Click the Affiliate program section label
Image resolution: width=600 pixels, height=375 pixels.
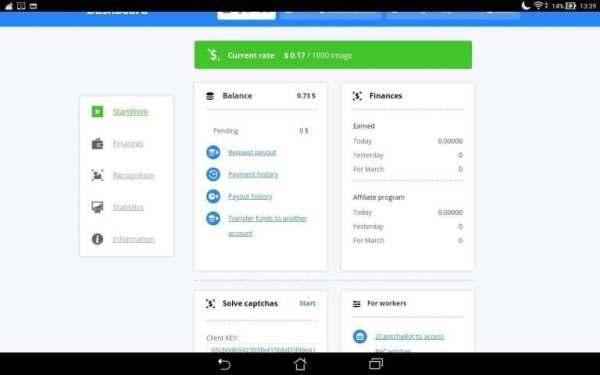click(379, 197)
